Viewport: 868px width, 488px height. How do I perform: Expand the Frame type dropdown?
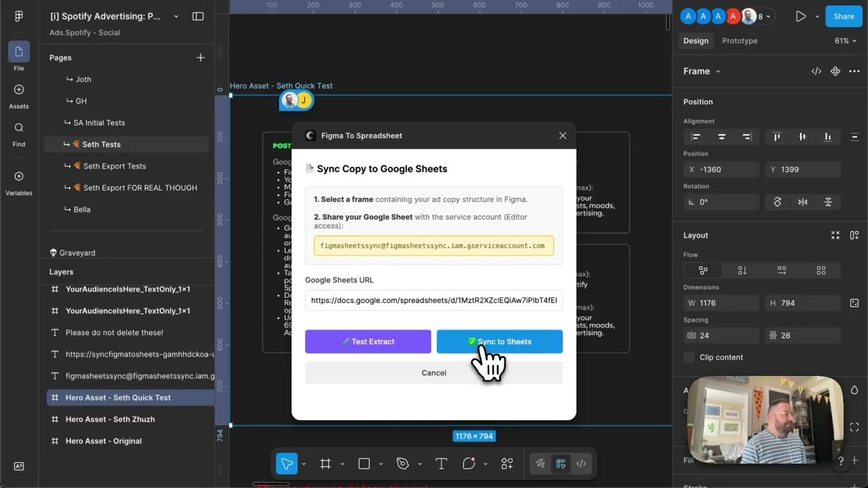(718, 71)
